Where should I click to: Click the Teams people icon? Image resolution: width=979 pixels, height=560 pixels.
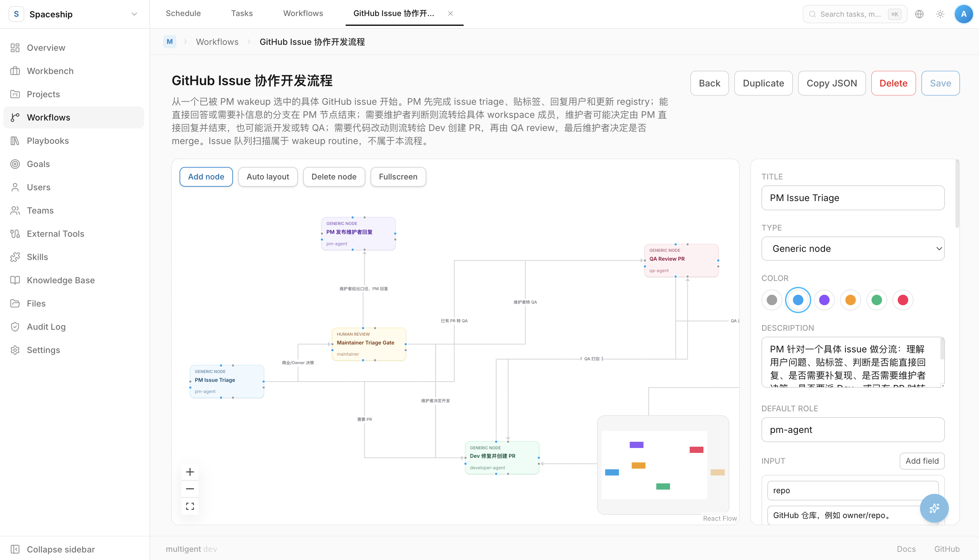click(x=15, y=210)
